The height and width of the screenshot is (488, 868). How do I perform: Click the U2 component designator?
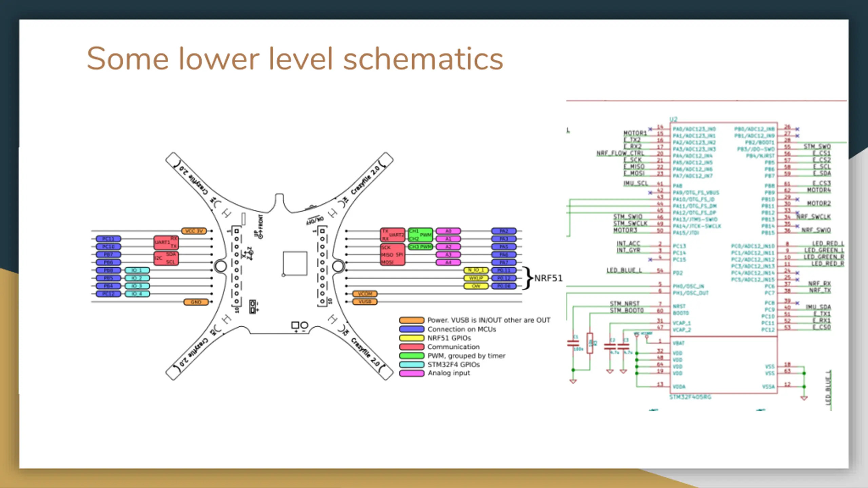[x=673, y=119]
